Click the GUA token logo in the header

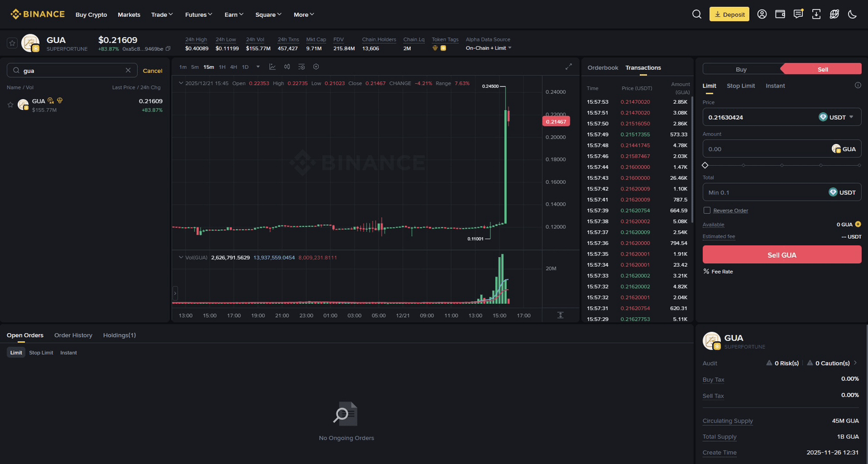click(x=30, y=43)
